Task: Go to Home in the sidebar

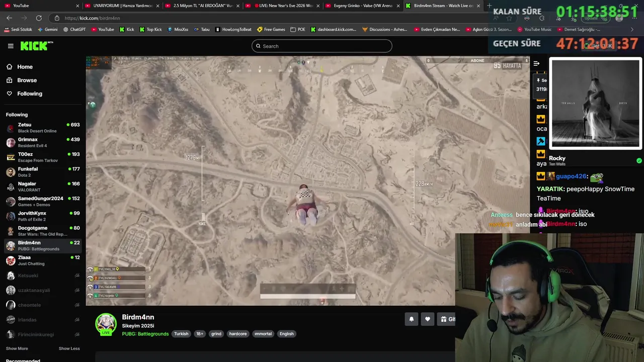Action: click(25, 67)
